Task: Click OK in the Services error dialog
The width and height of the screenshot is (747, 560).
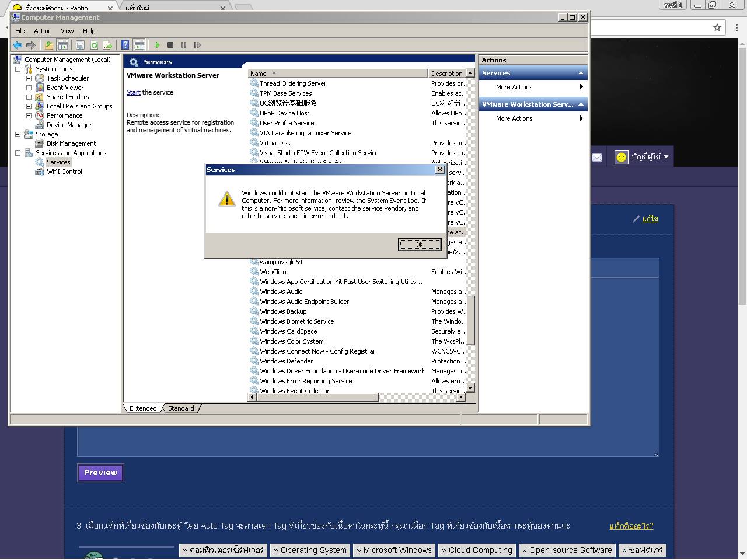Action: (x=419, y=244)
